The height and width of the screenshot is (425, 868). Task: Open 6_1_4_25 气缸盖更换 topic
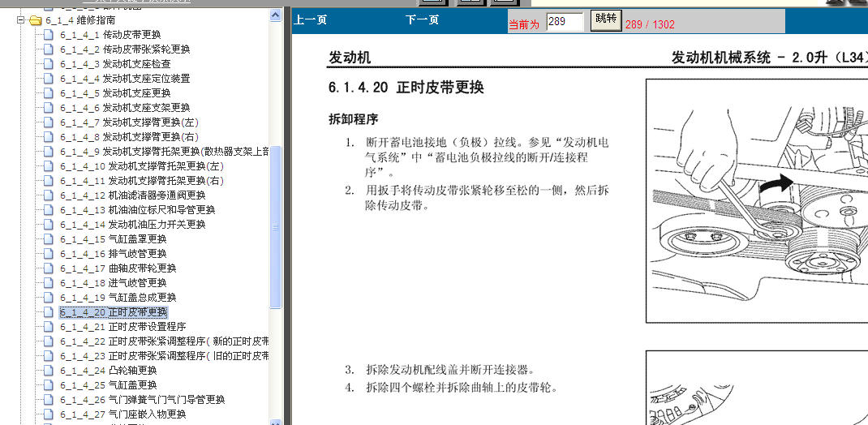[109, 384]
